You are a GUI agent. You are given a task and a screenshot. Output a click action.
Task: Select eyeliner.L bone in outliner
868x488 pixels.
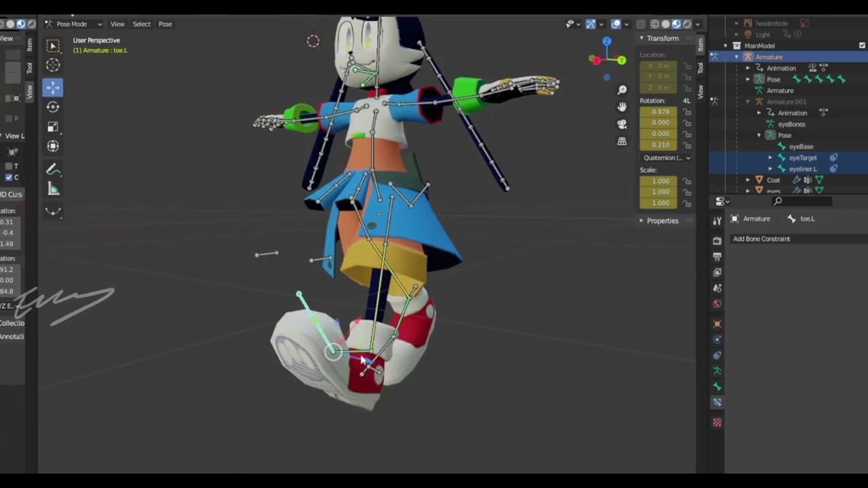tap(803, 169)
